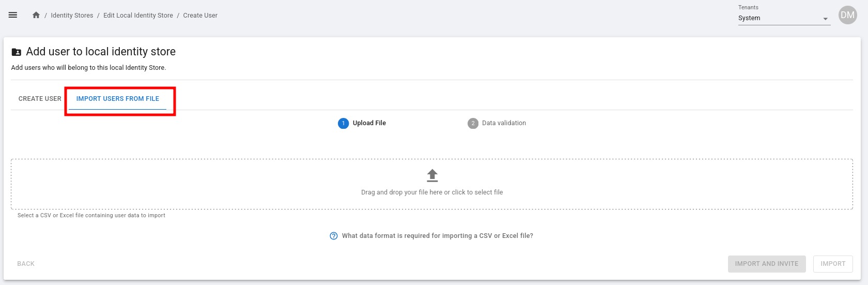Navigate to Edit Local Identity Store breadcrumb
868x285 pixels.
(138, 16)
